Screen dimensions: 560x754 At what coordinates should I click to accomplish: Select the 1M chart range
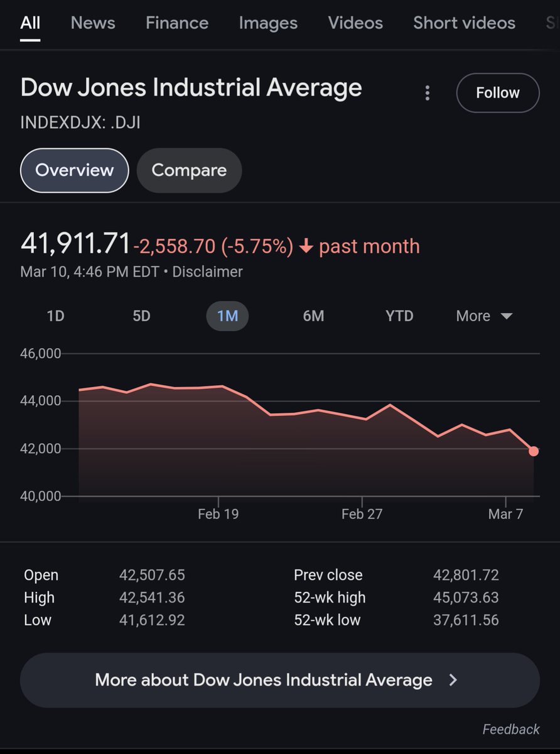227,316
